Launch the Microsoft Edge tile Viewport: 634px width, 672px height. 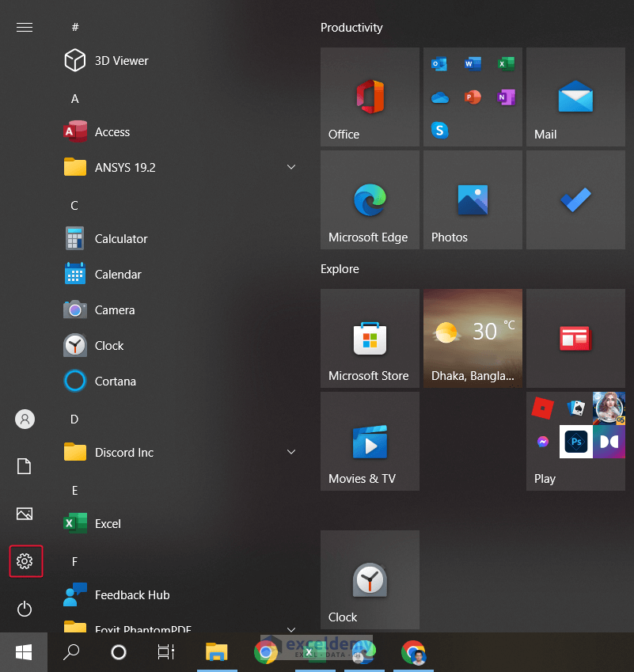point(370,199)
